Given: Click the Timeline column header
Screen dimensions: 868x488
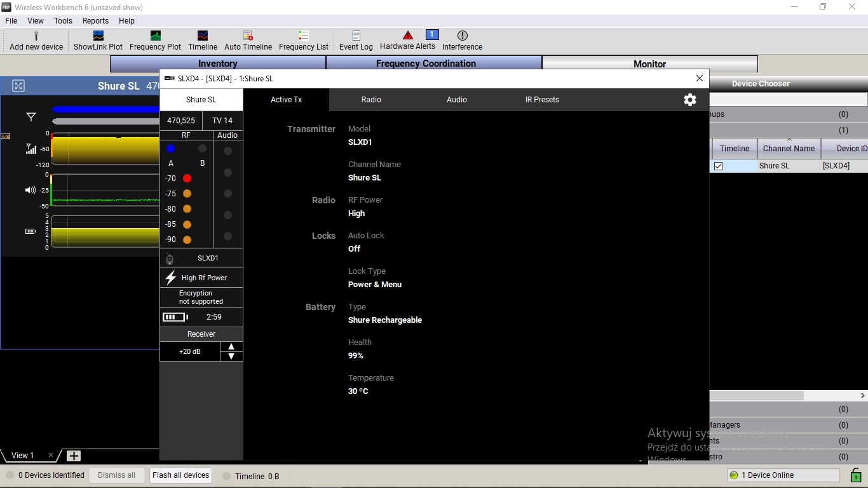Looking at the screenshot, I should coord(735,148).
